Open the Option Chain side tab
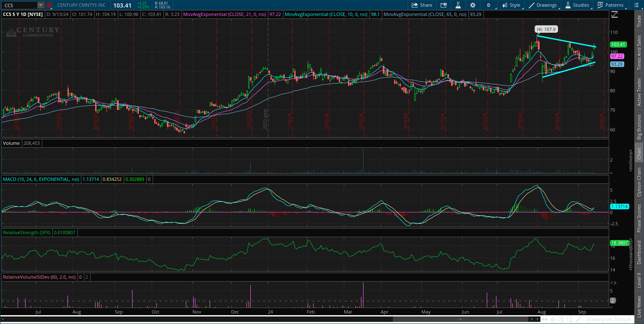Image resolution: width=644 pixels, height=324 pixels. point(639,182)
